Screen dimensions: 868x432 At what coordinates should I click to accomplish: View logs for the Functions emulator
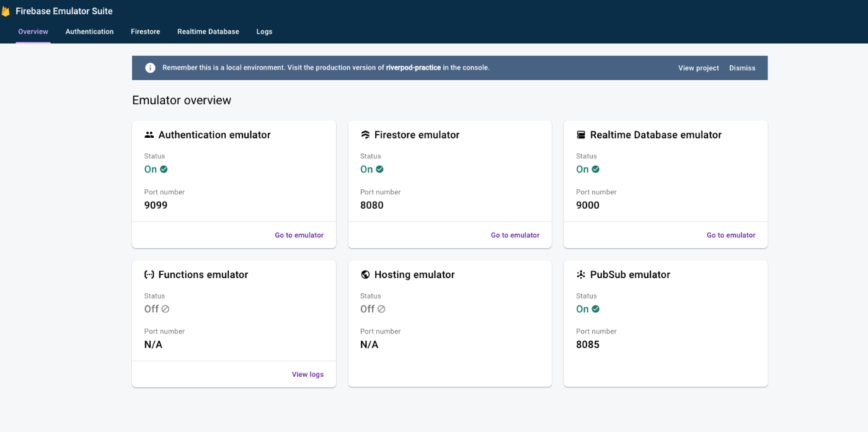click(308, 374)
